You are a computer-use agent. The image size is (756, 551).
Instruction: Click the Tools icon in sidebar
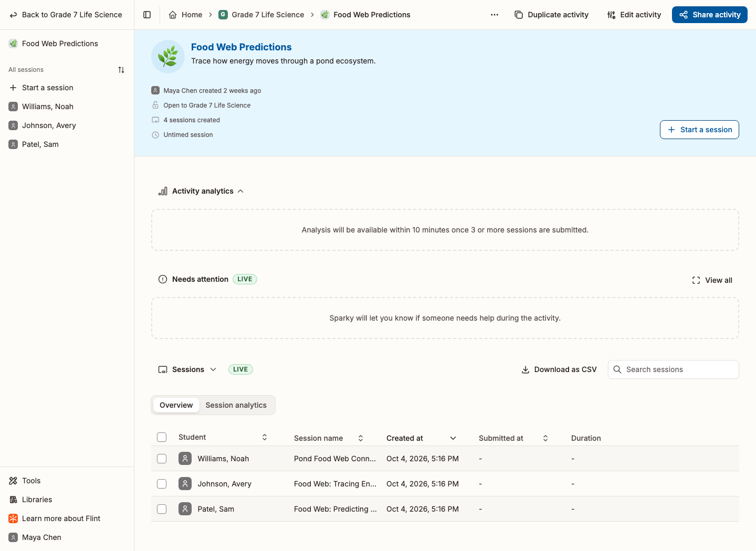point(13,481)
